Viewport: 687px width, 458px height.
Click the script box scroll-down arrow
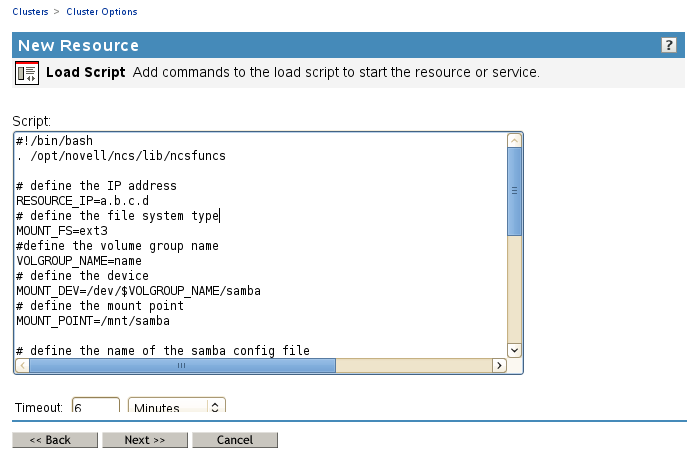point(515,349)
